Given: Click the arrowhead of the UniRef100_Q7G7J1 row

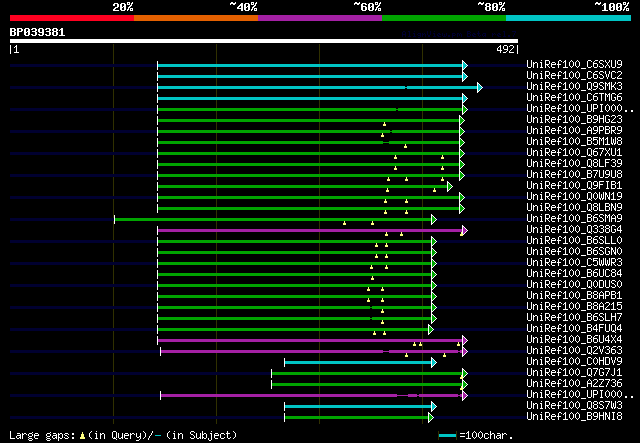Looking at the screenshot, I should (x=465, y=374).
